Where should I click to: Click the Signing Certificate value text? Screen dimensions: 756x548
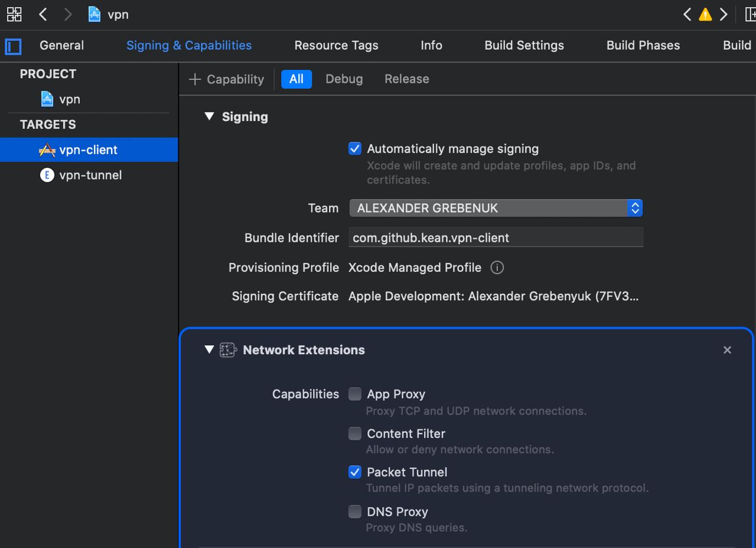pyautogui.click(x=493, y=296)
